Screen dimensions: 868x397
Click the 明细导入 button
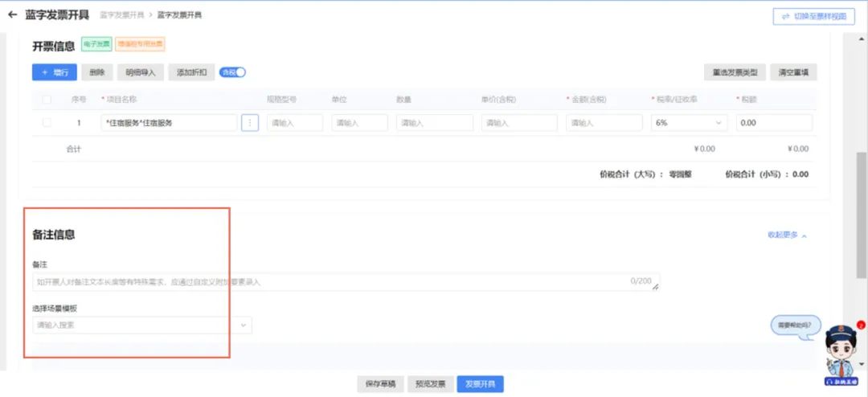[x=140, y=72]
